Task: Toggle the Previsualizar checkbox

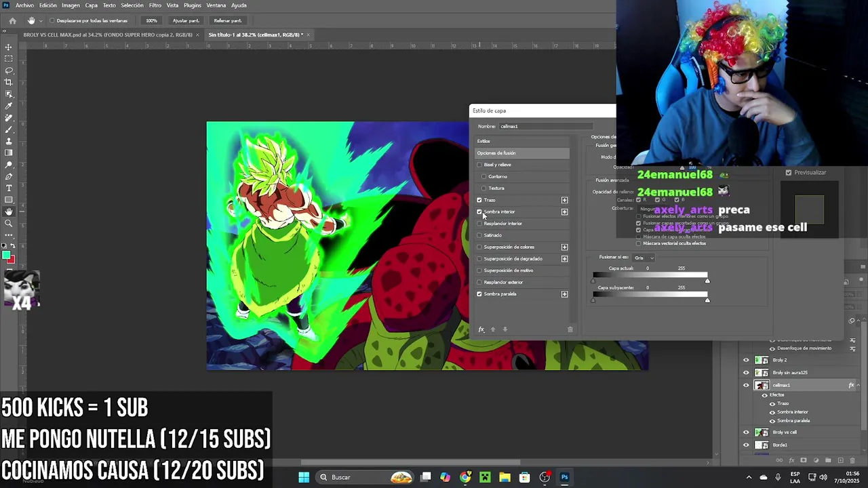Action: tap(789, 173)
